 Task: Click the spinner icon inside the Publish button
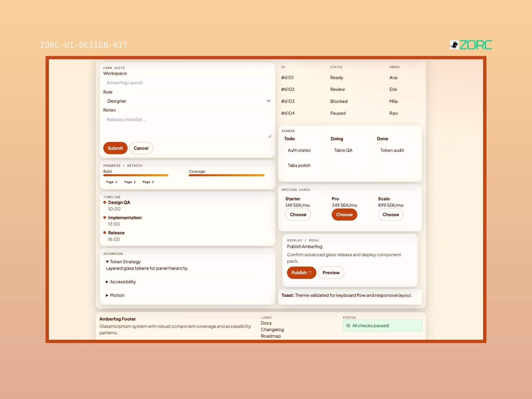(x=310, y=273)
